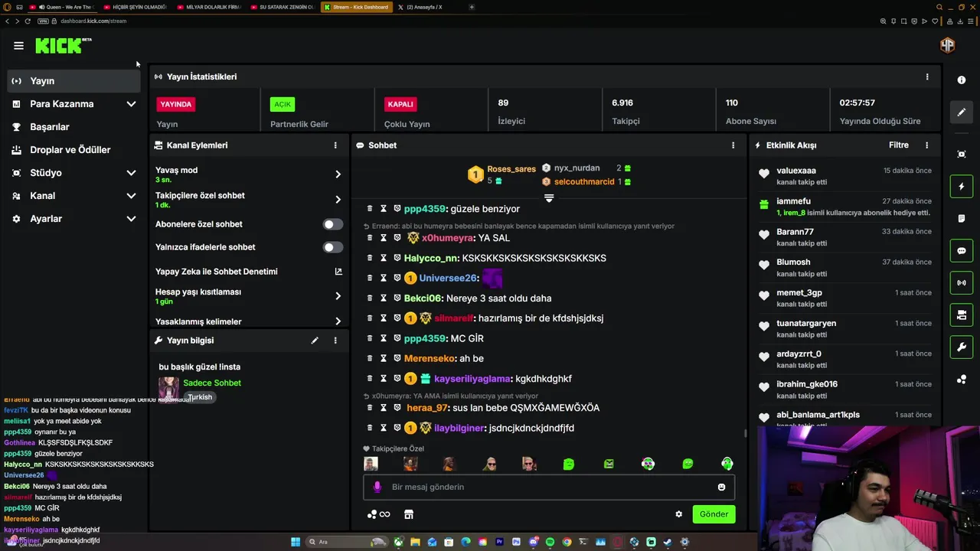The width and height of the screenshot is (980, 551).
Task: Click the three-dots cluster icon in the right sidebar
Action: click(962, 380)
